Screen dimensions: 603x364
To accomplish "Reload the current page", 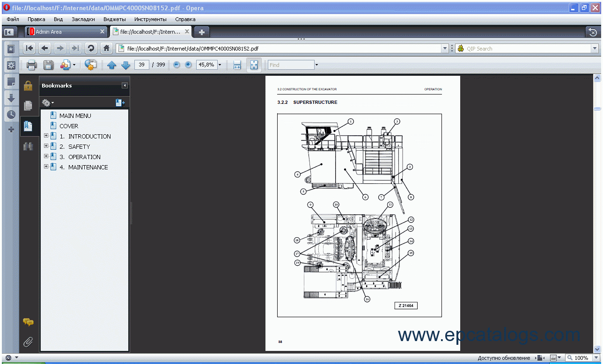I will (91, 48).
